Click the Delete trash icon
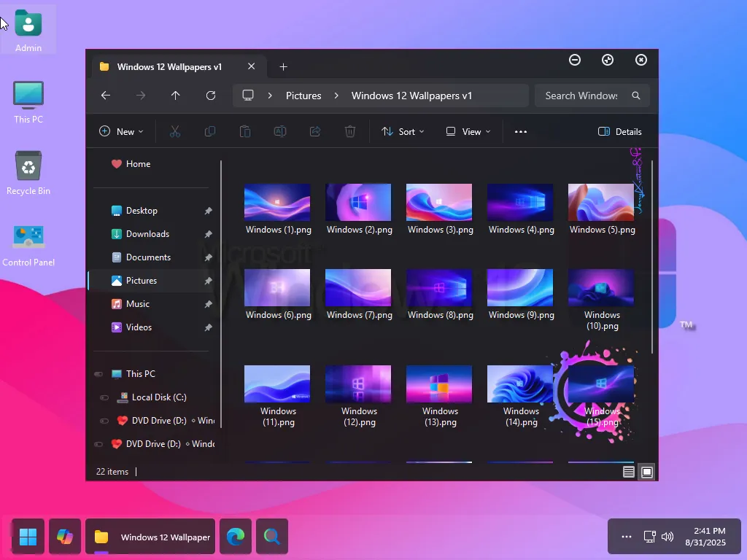The height and width of the screenshot is (560, 747). pos(349,131)
